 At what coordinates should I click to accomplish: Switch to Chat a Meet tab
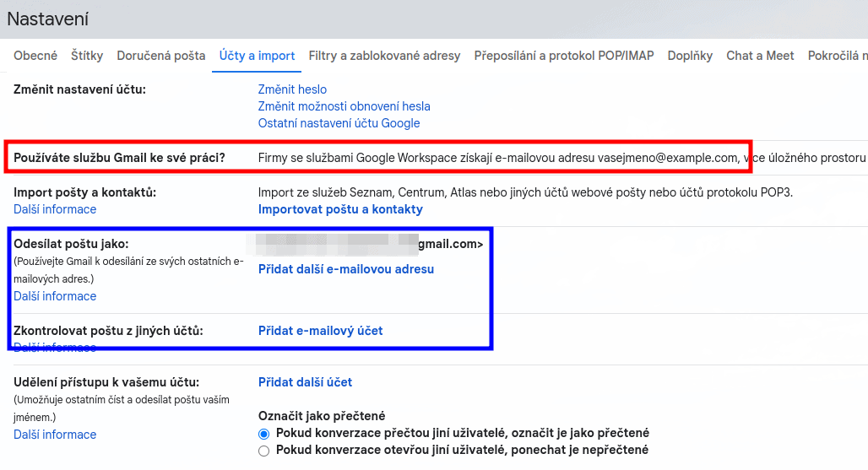760,56
